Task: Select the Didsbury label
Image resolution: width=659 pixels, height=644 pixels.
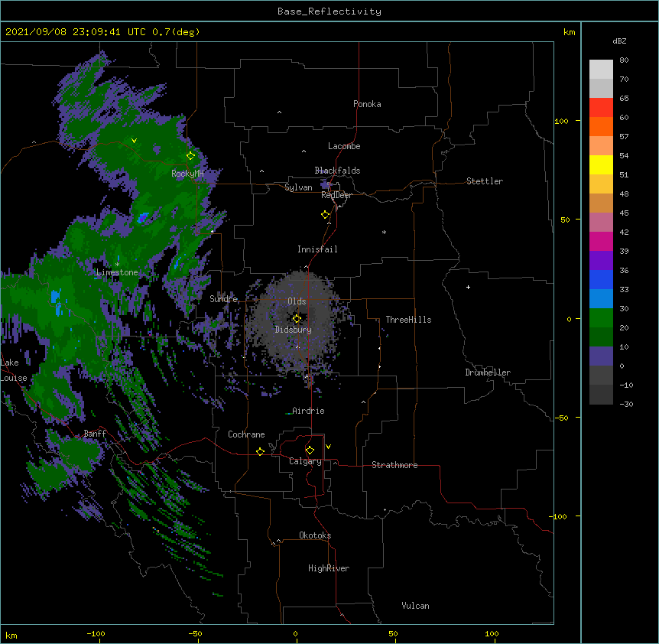Action: 294,330
